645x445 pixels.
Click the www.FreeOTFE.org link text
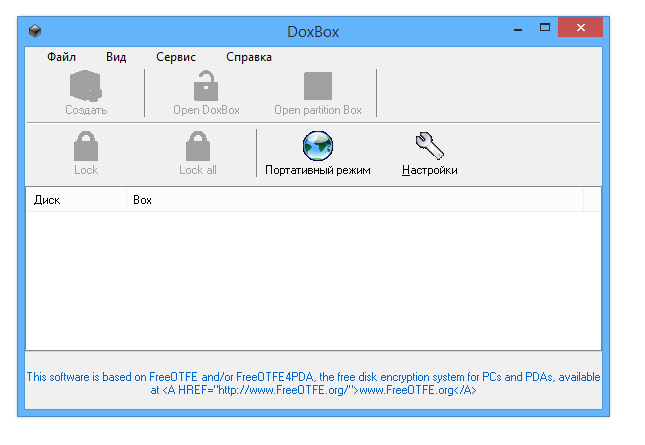click(406, 390)
